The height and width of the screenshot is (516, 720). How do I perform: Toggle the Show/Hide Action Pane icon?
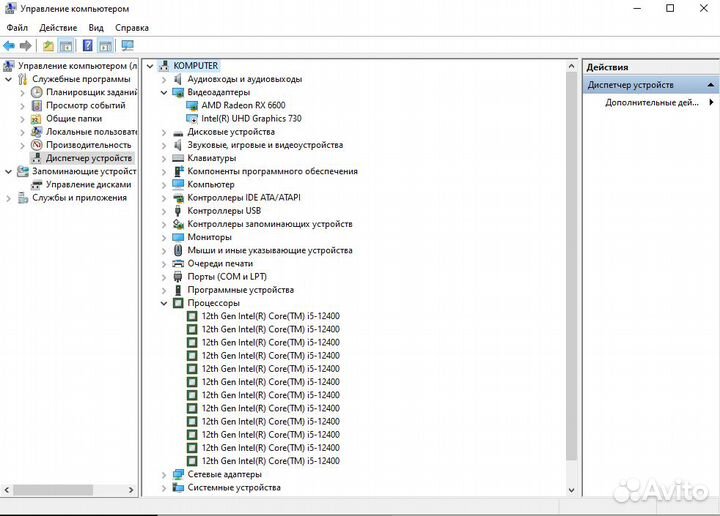coord(106,46)
